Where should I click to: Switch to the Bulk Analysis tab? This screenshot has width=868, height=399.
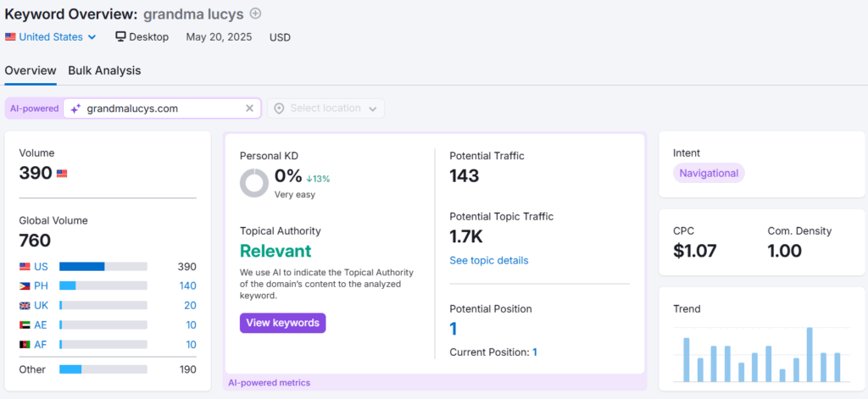click(104, 71)
